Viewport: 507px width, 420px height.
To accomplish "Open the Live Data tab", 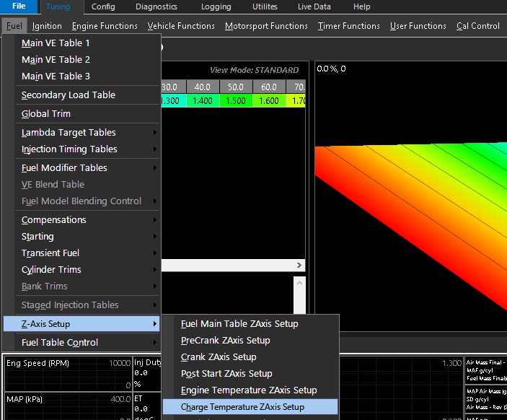I will pyautogui.click(x=314, y=6).
